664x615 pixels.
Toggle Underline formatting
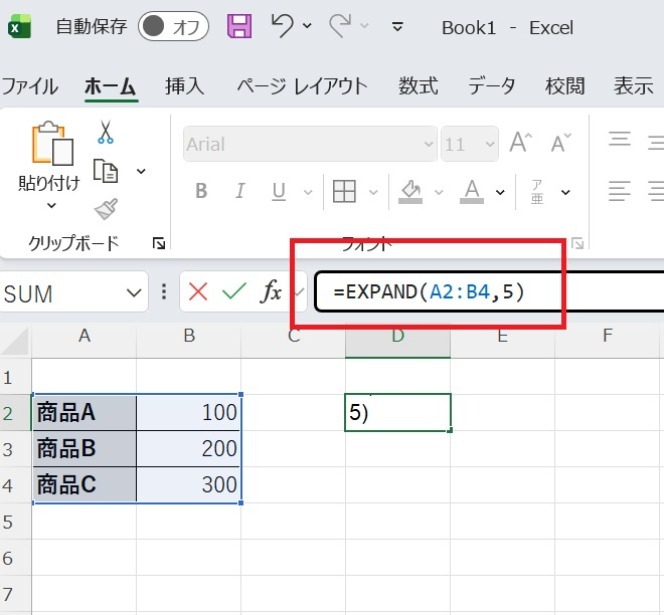point(279,191)
